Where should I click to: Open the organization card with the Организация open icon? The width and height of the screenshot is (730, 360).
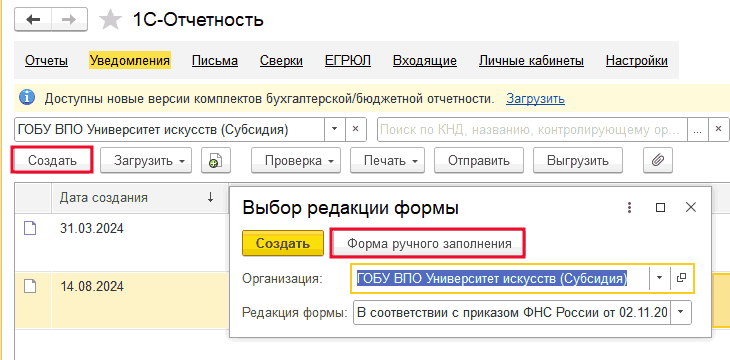[681, 278]
